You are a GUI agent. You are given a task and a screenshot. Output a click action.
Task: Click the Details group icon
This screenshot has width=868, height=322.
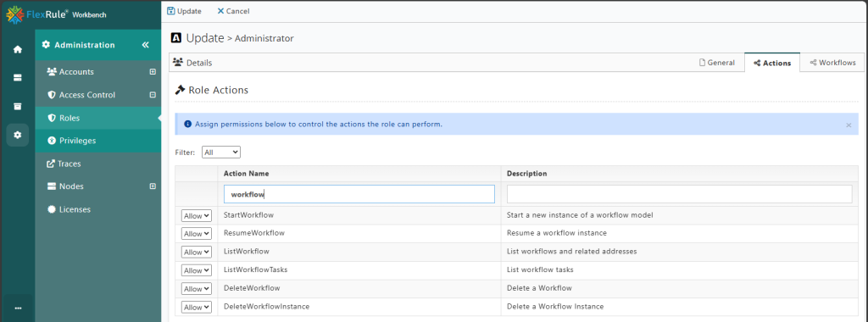[x=178, y=63]
